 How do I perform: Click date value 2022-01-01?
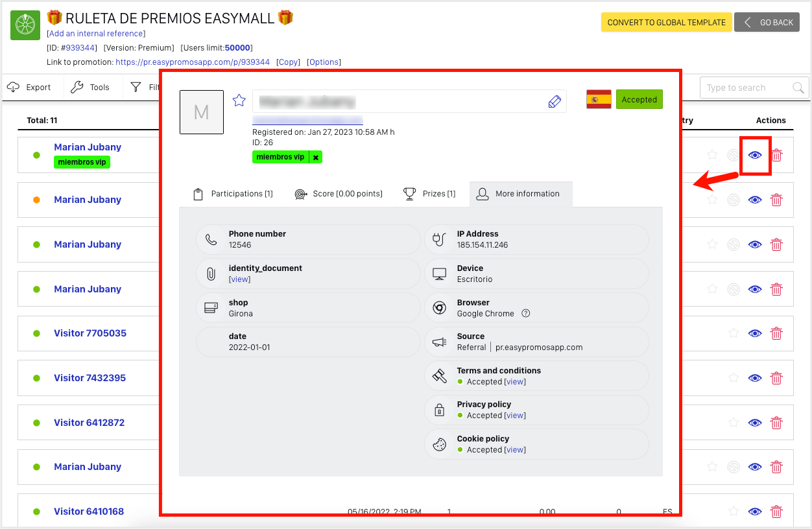tap(250, 347)
